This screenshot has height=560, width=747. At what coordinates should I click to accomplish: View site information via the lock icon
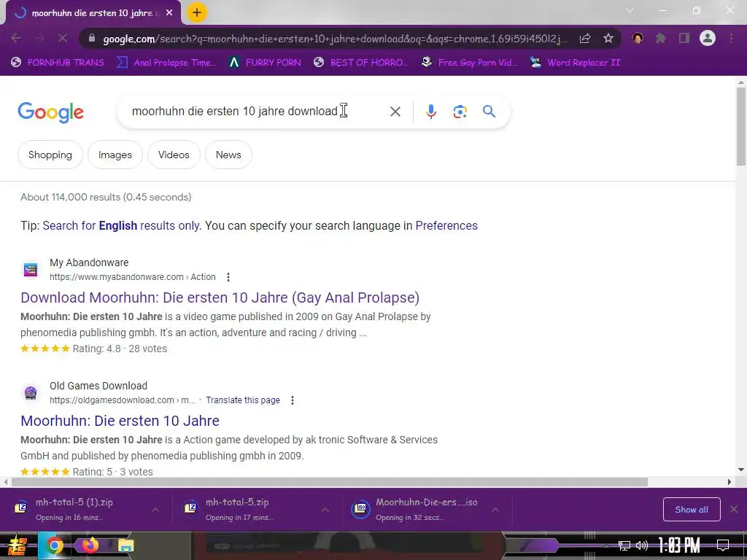(x=92, y=39)
